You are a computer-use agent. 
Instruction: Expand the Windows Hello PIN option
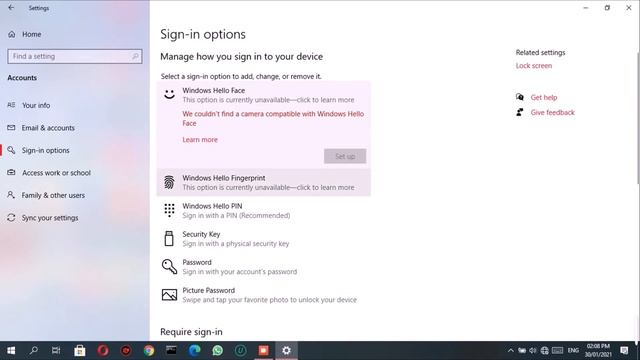[264, 211]
